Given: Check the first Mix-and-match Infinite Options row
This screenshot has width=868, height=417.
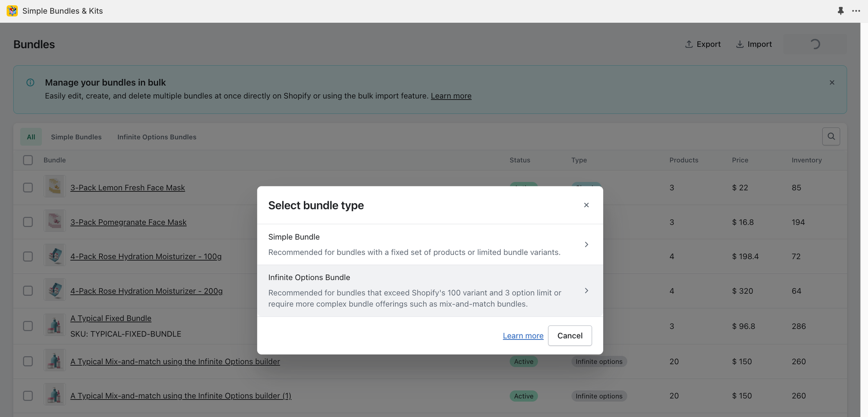Looking at the screenshot, I should 28,361.
